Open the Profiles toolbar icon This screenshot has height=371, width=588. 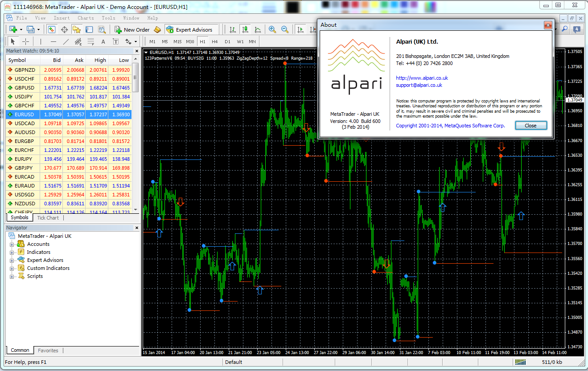(x=30, y=29)
